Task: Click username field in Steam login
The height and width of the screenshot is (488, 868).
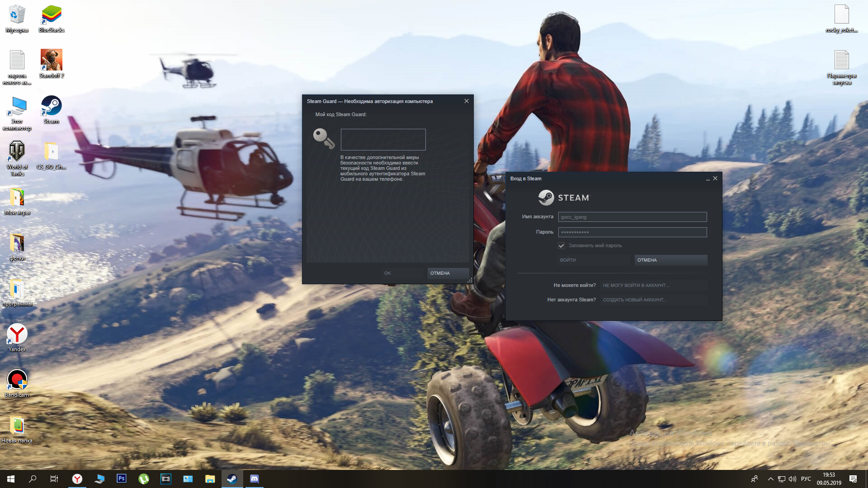Action: pyautogui.click(x=632, y=216)
